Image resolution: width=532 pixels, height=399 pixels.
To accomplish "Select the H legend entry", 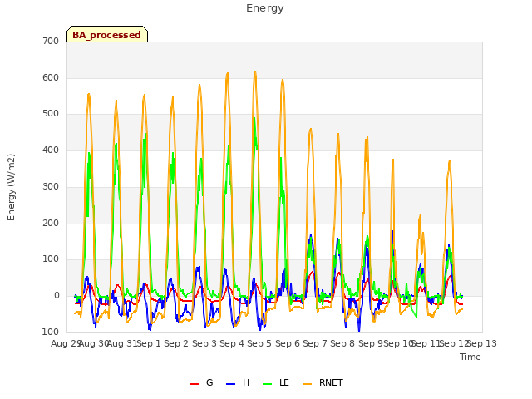I will (x=238, y=382).
